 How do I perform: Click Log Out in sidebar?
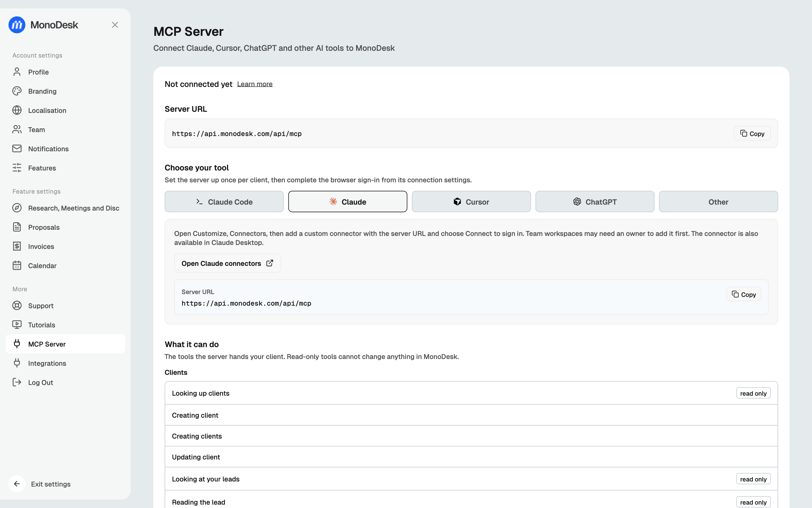tap(65, 382)
